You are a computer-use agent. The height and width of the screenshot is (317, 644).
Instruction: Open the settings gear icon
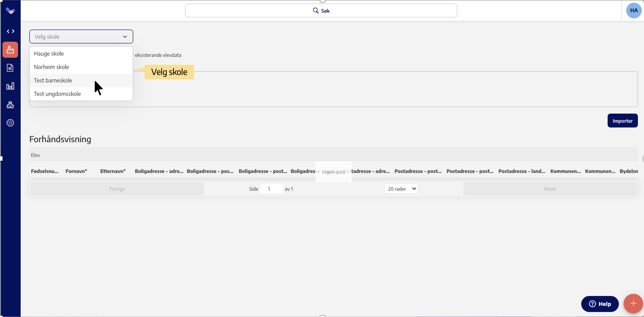(10, 123)
